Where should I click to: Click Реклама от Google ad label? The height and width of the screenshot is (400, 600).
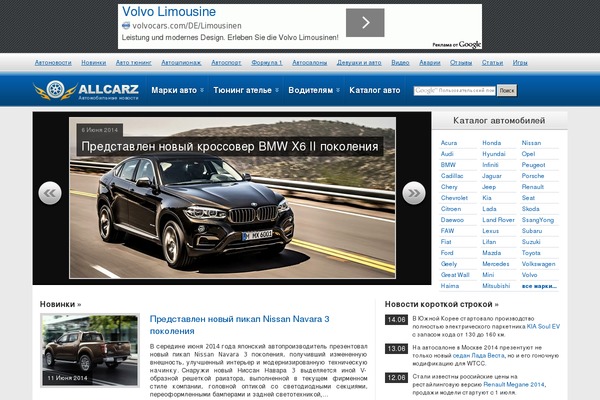pos(457,45)
